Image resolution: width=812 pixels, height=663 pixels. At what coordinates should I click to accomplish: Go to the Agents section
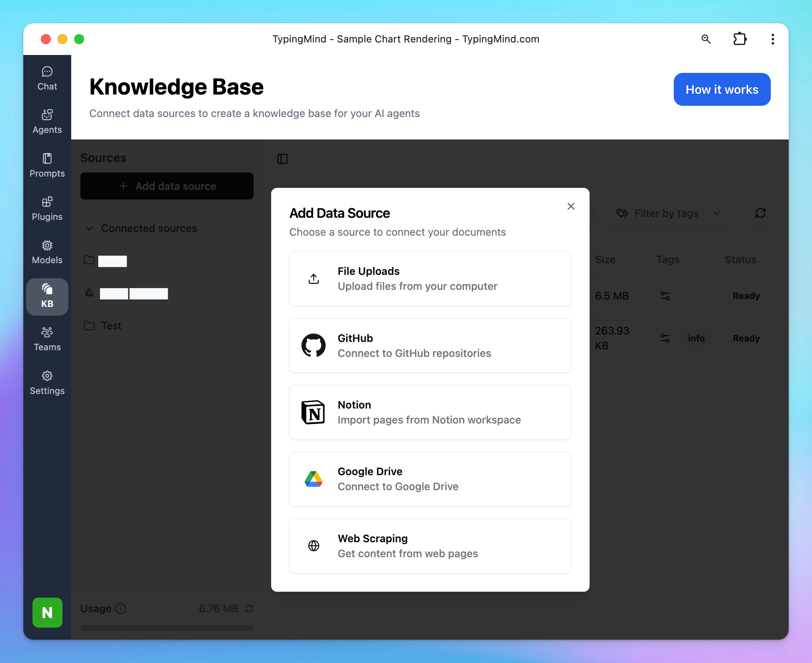point(47,122)
